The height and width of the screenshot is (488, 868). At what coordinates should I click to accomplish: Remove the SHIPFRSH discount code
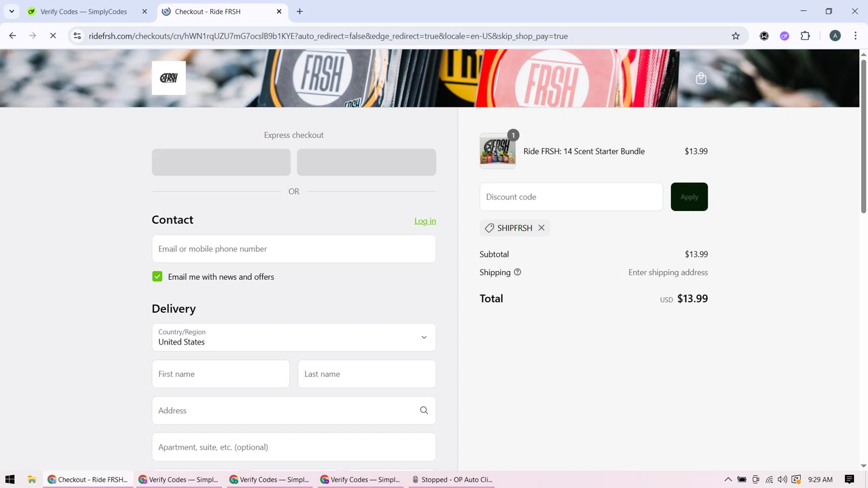542,228
